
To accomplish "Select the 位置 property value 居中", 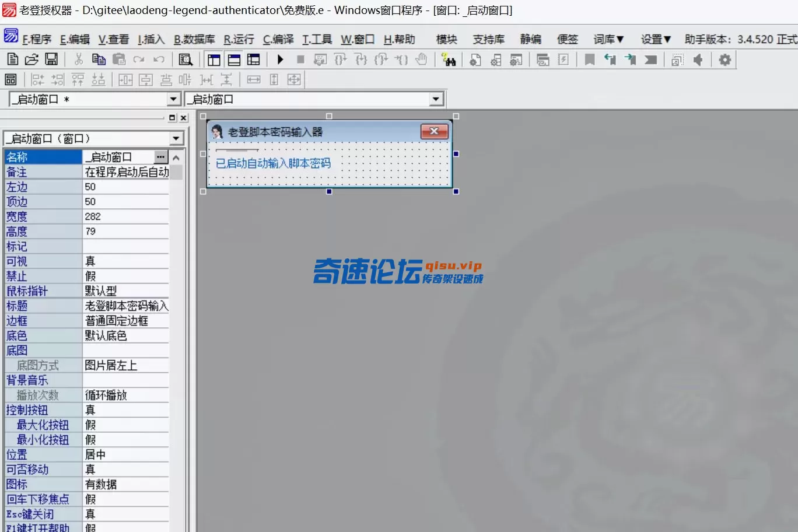I will [126, 454].
